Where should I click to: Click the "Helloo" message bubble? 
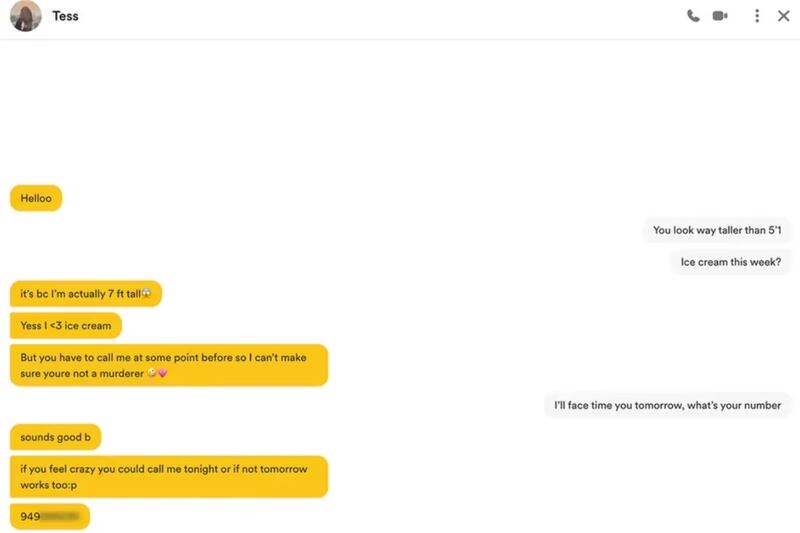coord(36,198)
